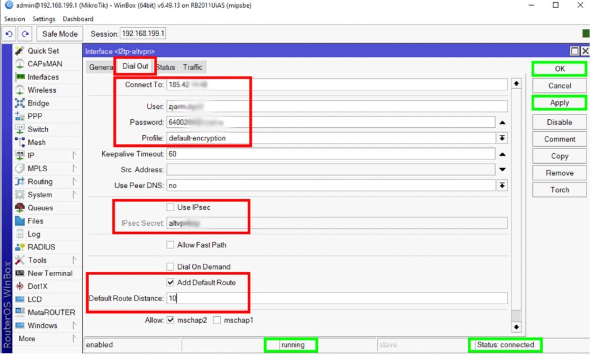Open the Profile dropdown arrow

[x=502, y=138]
